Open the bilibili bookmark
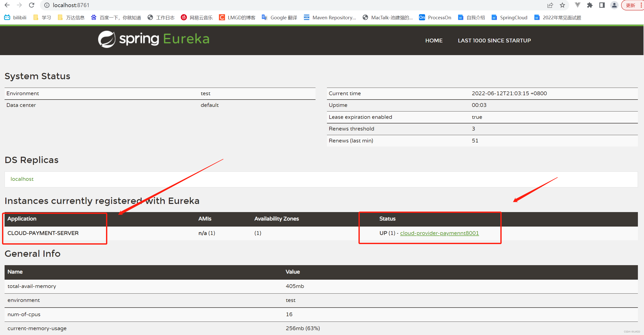The width and height of the screenshot is (644, 335). 16,18
